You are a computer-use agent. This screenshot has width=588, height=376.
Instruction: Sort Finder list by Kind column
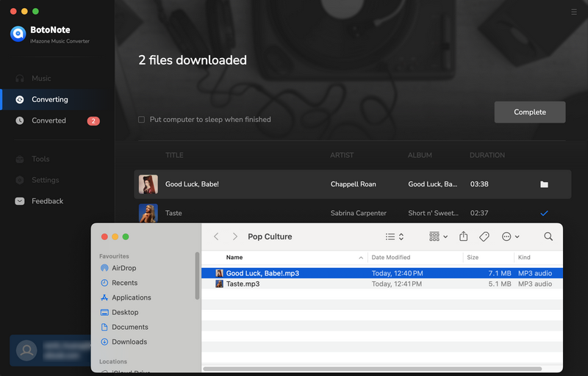(524, 257)
